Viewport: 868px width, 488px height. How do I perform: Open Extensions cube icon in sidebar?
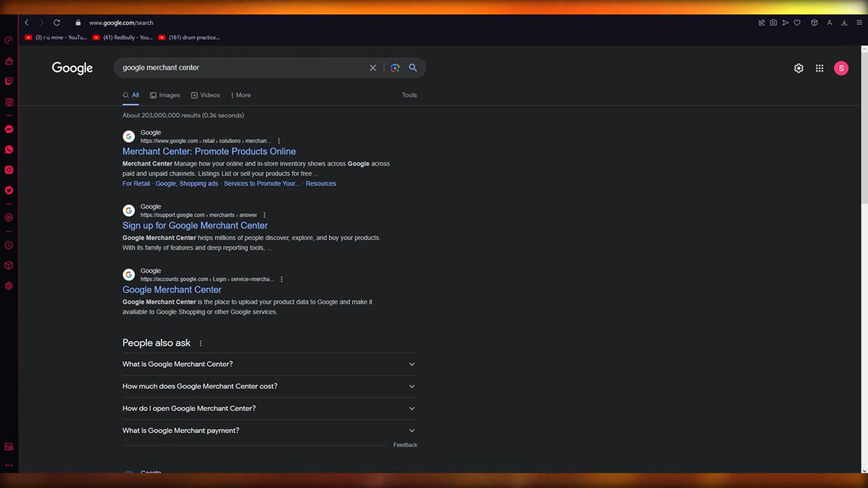click(x=9, y=265)
